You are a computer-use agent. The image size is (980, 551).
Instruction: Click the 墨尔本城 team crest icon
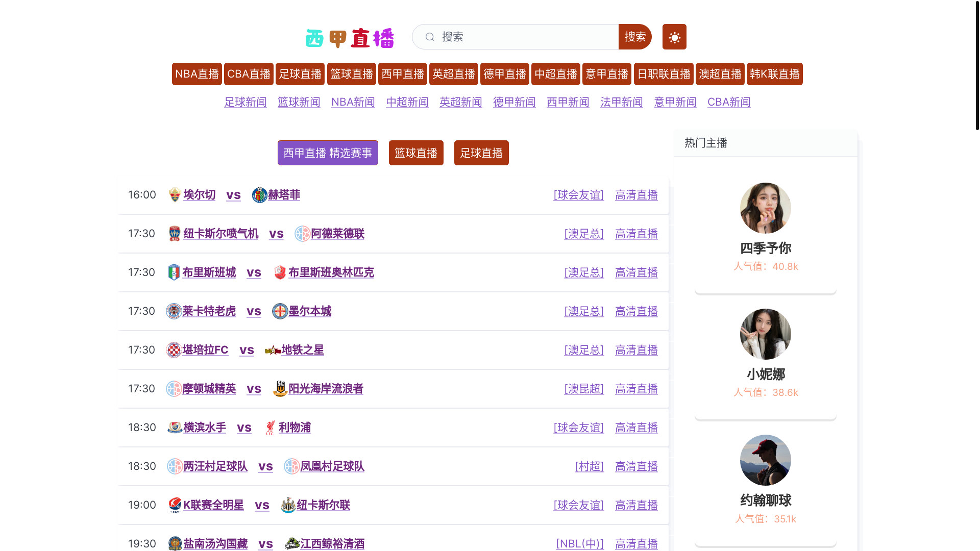[x=280, y=311]
